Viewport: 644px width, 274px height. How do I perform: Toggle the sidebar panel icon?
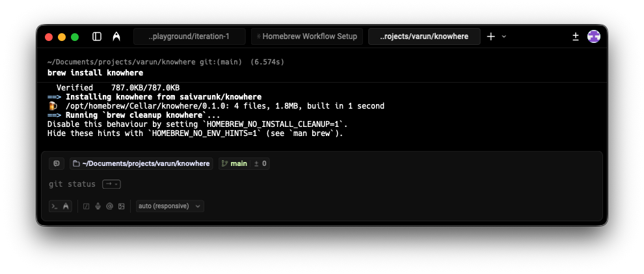coord(97,36)
